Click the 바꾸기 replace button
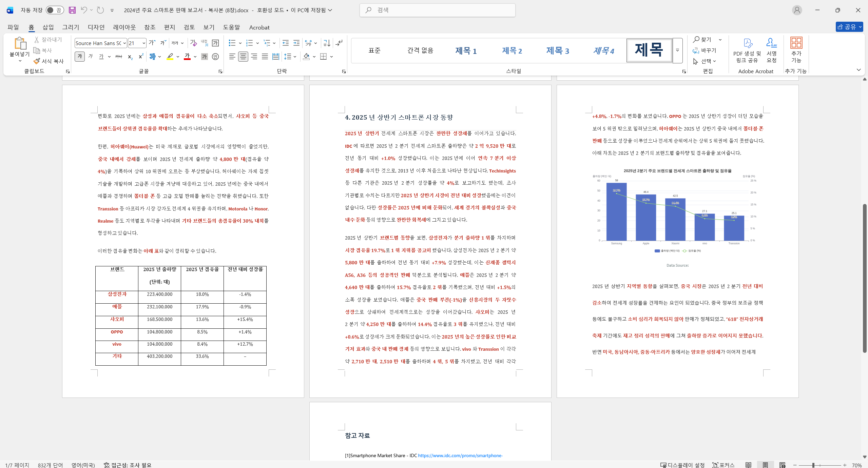The height and width of the screenshot is (468, 868). (x=705, y=50)
